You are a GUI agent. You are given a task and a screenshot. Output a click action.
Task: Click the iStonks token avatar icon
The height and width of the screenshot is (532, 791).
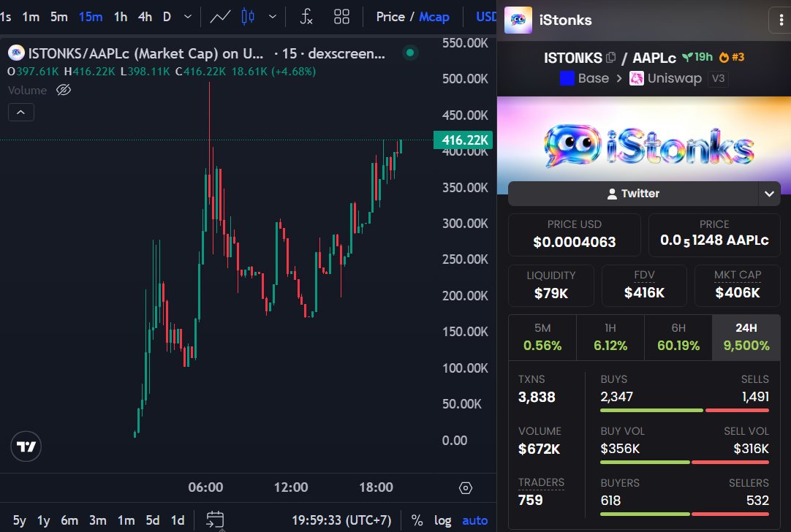click(518, 20)
